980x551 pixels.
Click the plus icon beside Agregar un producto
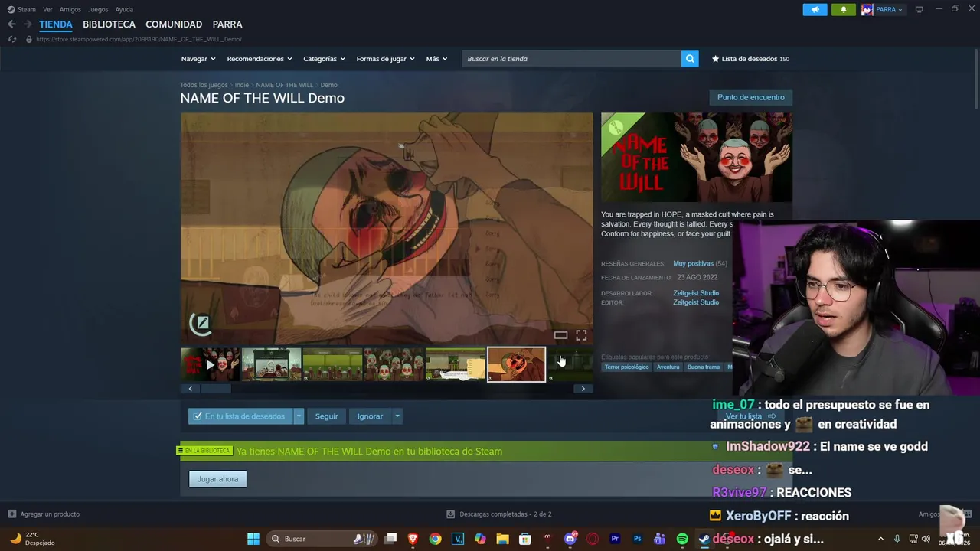pos(11,514)
